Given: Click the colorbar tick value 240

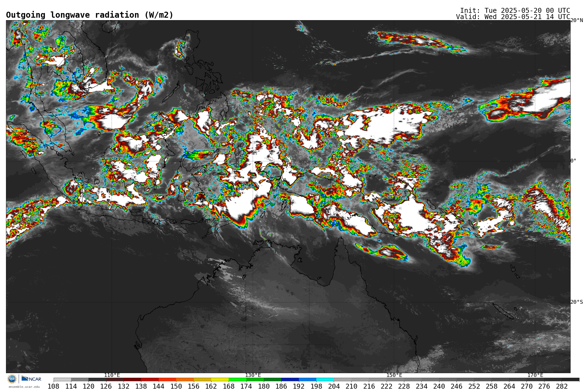Looking at the screenshot, I should (x=439, y=386).
